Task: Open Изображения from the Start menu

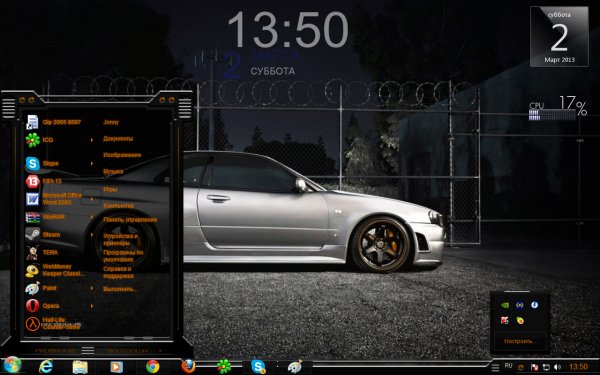Action: click(122, 155)
